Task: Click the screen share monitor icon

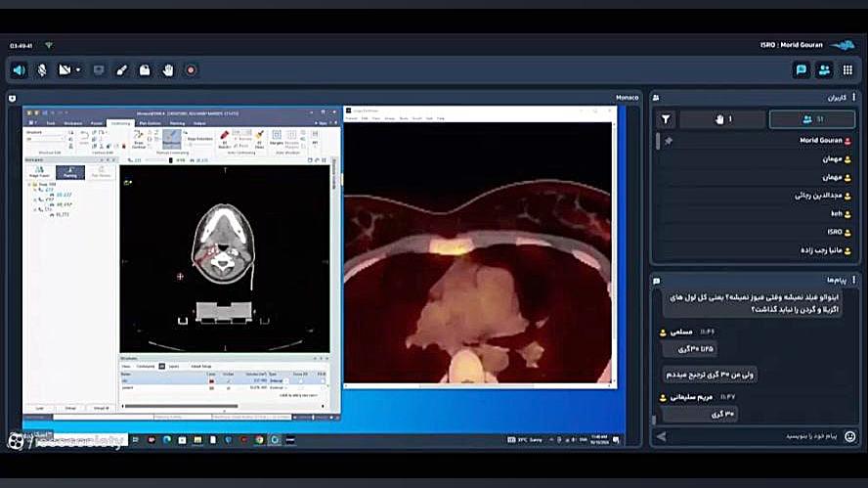Action: pyautogui.click(x=99, y=70)
